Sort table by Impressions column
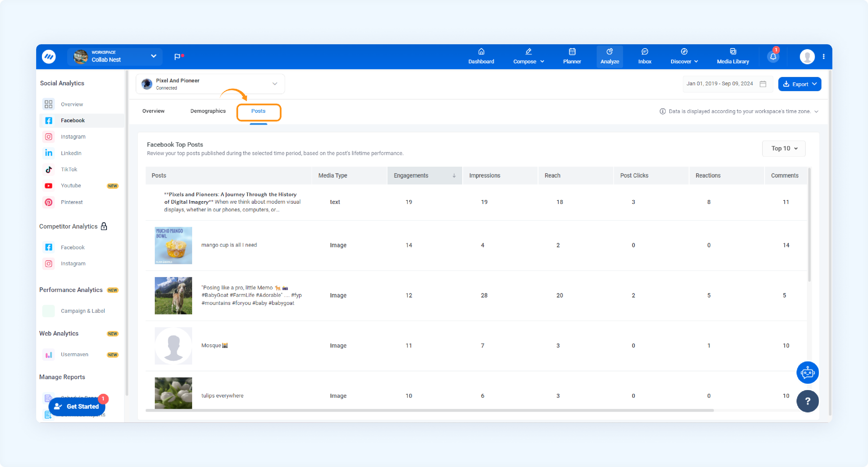The height and width of the screenshot is (467, 868). pos(500,176)
